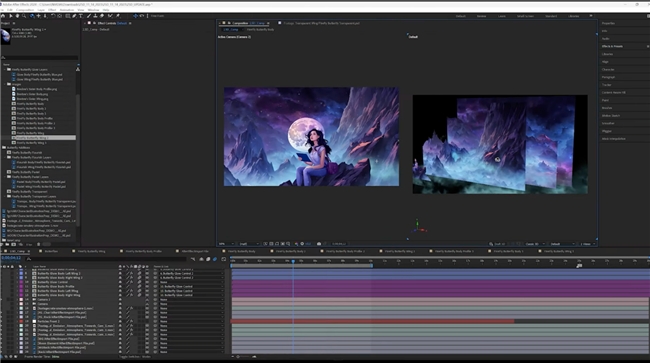Viewport: 650px width, 363px height.
Task: Click the current timecode display field
Action: click(11, 258)
